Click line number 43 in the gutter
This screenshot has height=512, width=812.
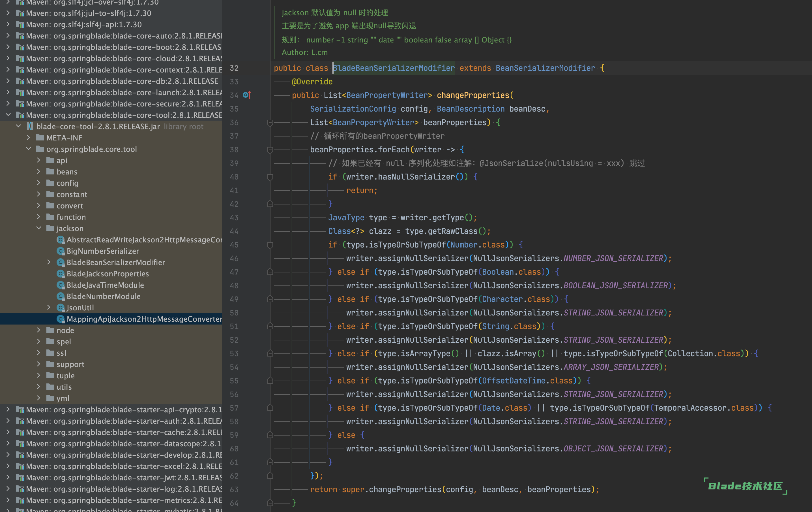[234, 218]
